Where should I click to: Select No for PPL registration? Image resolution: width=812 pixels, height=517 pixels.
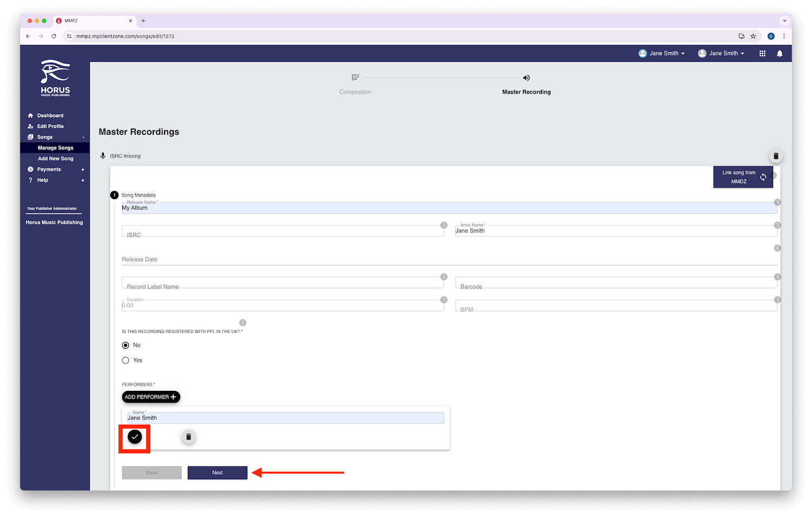click(126, 345)
